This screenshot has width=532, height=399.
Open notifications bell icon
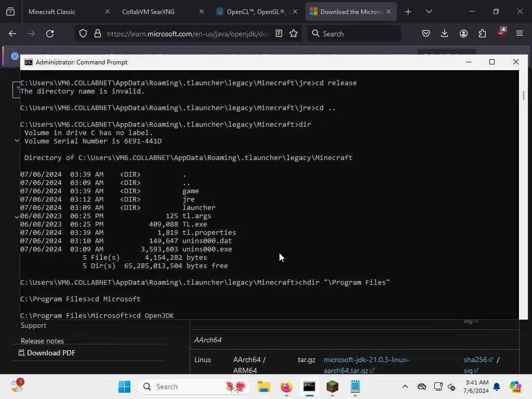[x=497, y=387]
